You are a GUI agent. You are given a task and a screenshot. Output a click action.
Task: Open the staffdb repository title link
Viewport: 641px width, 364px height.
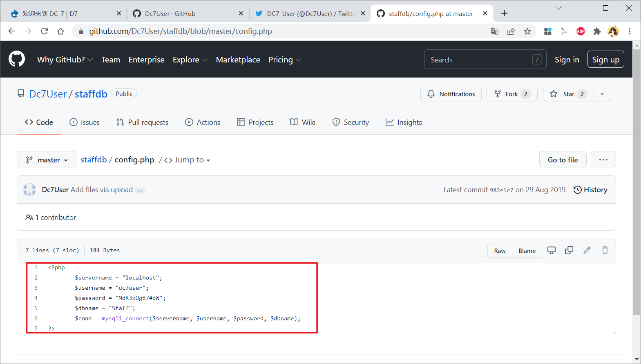click(91, 94)
